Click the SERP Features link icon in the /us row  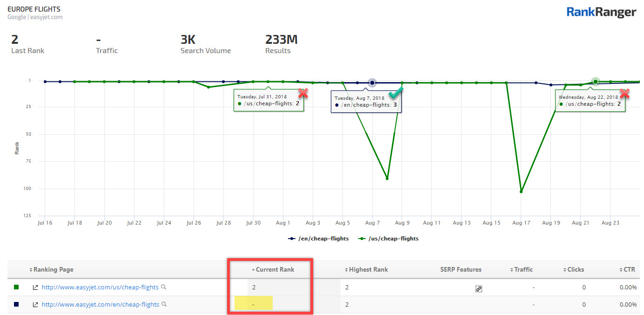(x=478, y=289)
